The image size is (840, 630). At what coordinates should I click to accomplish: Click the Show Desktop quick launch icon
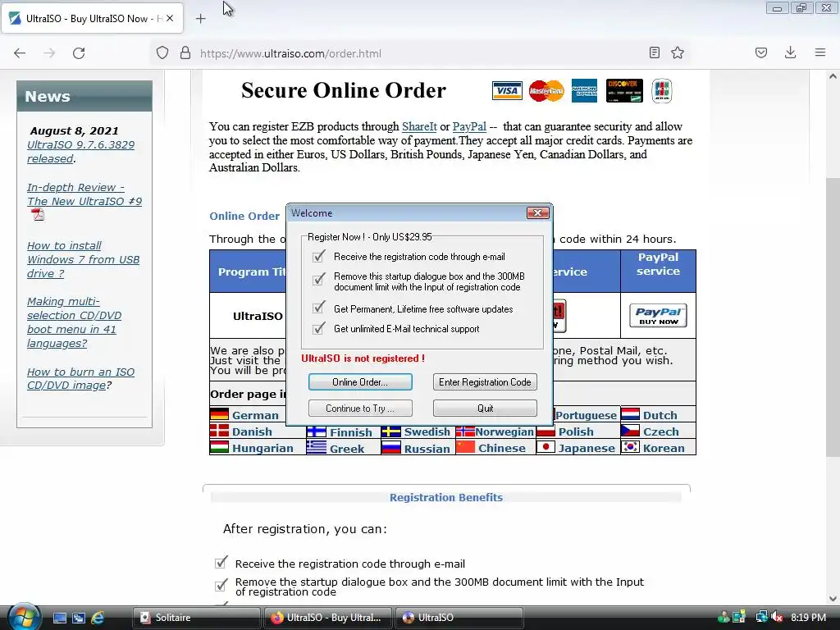point(59,618)
